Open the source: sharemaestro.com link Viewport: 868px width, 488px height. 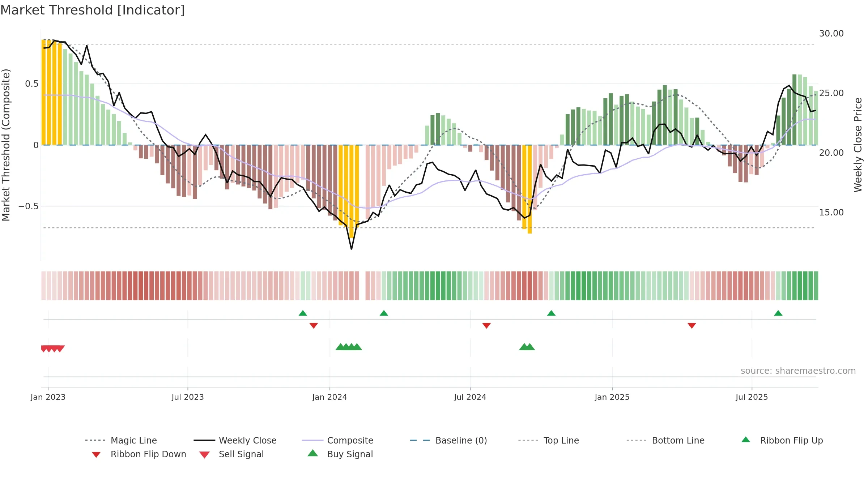(798, 371)
